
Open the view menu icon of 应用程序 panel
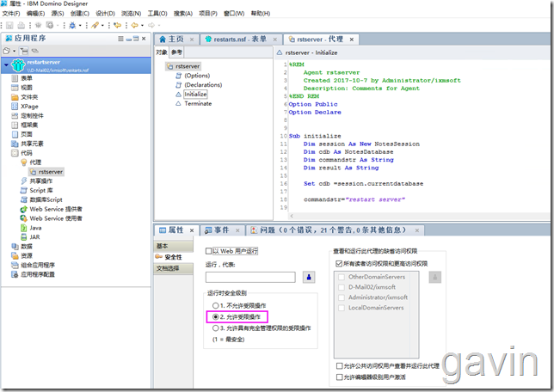coord(120,39)
